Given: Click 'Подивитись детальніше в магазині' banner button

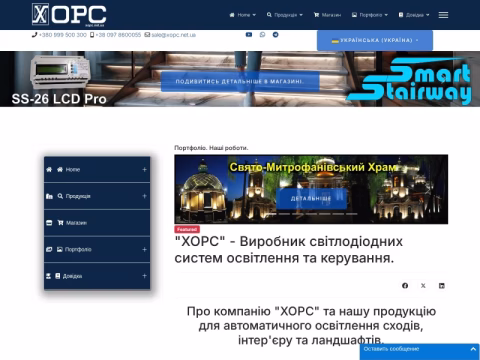Looking at the screenshot, I should 240,81.
